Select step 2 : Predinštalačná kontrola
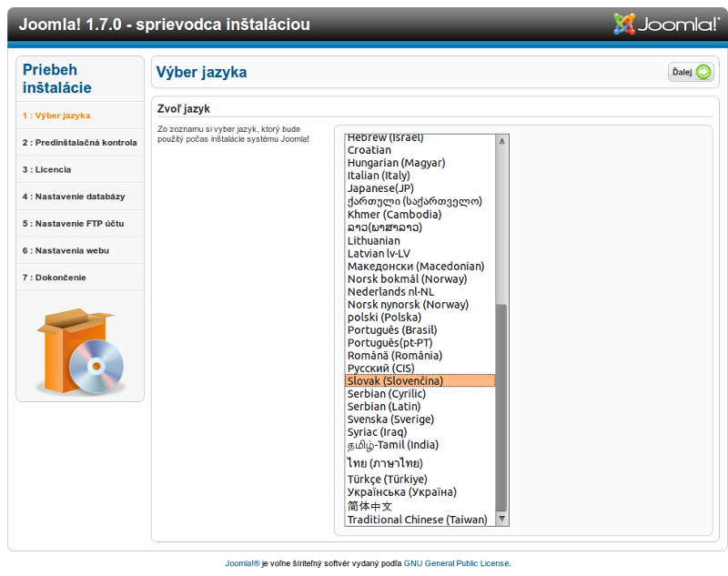 click(79, 143)
